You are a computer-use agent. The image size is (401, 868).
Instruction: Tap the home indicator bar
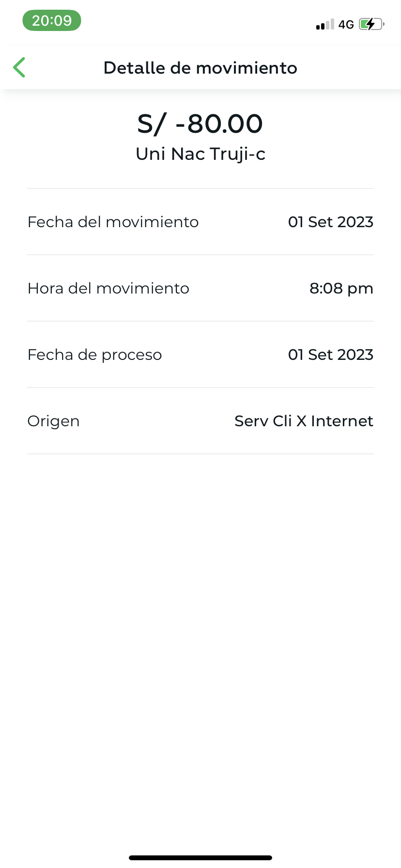pos(200,858)
